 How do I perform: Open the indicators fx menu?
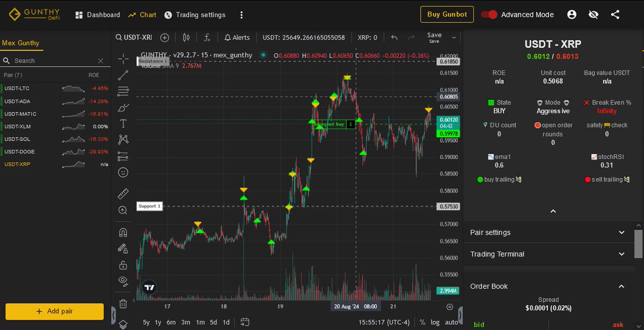(207, 38)
